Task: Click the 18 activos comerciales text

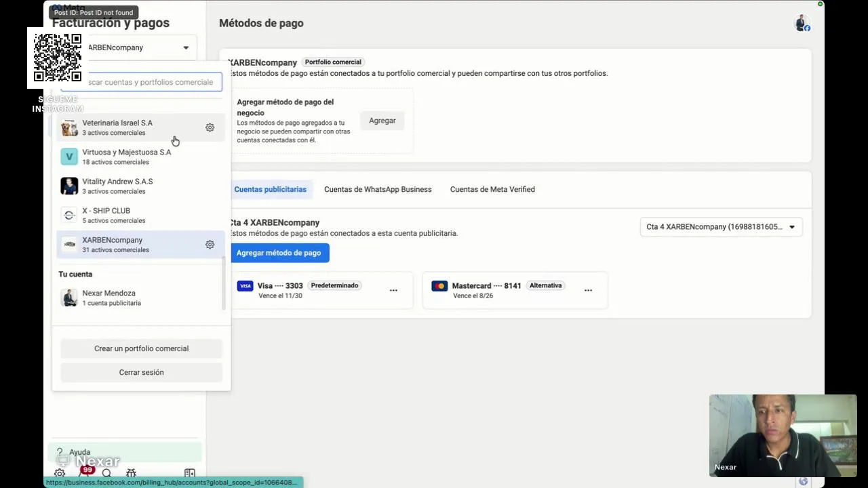Action: click(115, 162)
